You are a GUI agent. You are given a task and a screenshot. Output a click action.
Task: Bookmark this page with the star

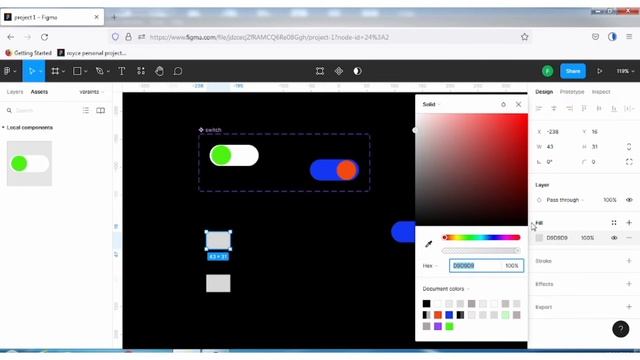tap(524, 37)
